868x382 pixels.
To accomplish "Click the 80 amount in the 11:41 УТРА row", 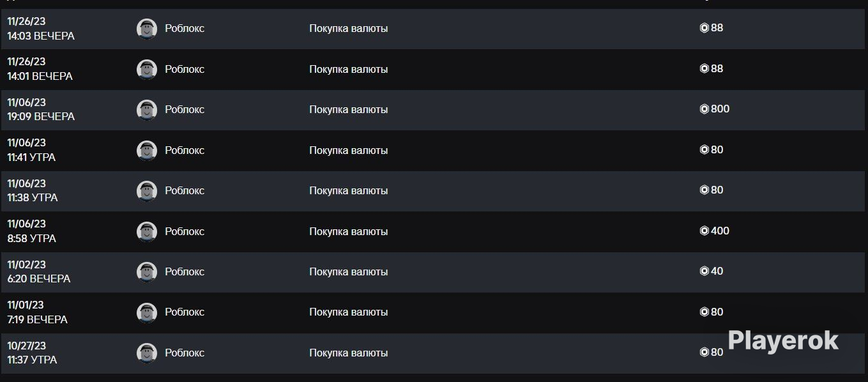I will pyautogui.click(x=717, y=149).
